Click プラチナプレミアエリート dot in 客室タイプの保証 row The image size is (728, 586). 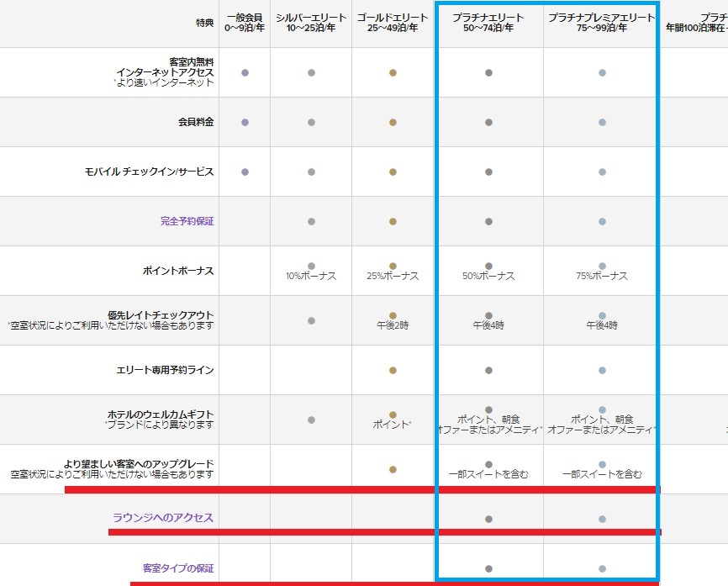pyautogui.click(x=602, y=569)
